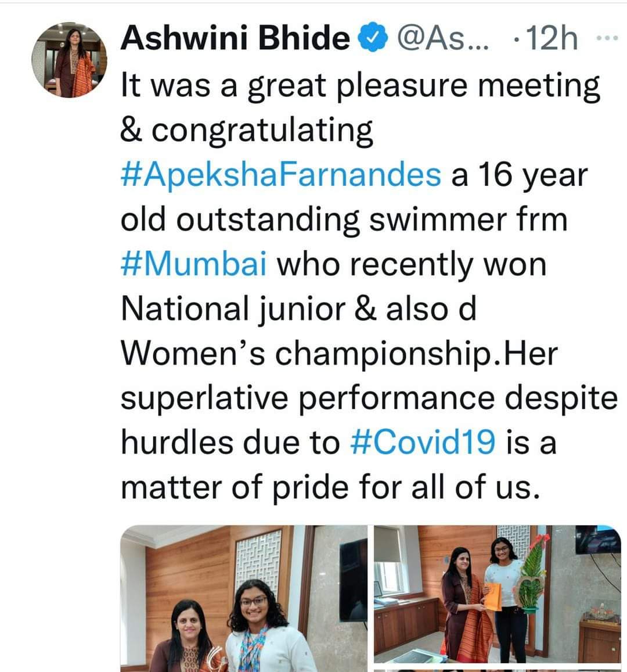
Task: Click the "Women's championship.Her" line of text
Action: coord(338,353)
